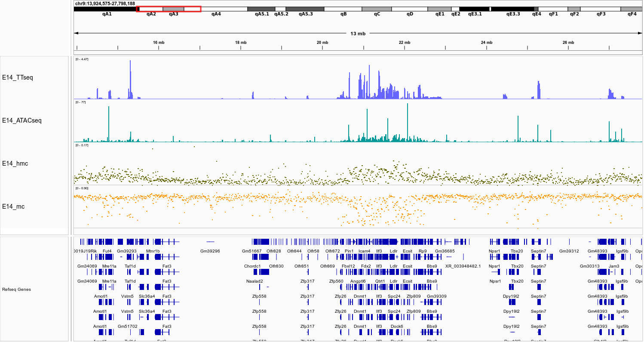
Task: Select the E14_mc track name
Action: pyautogui.click(x=13, y=206)
